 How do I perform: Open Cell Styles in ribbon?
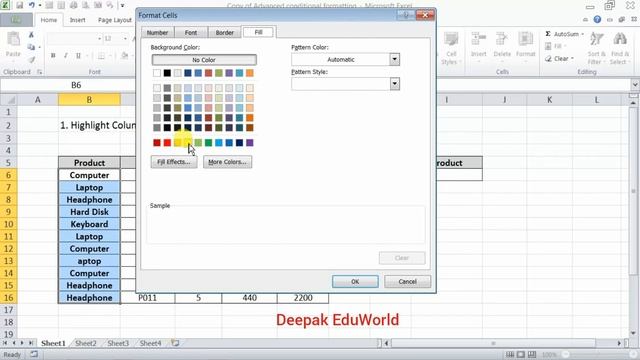click(451, 48)
